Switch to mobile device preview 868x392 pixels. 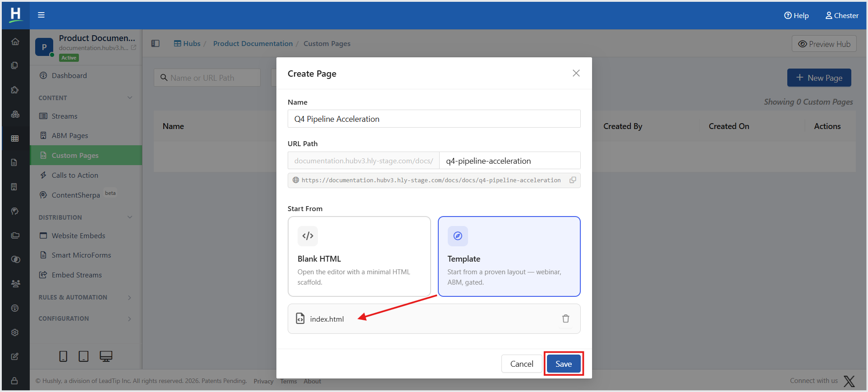click(63, 356)
